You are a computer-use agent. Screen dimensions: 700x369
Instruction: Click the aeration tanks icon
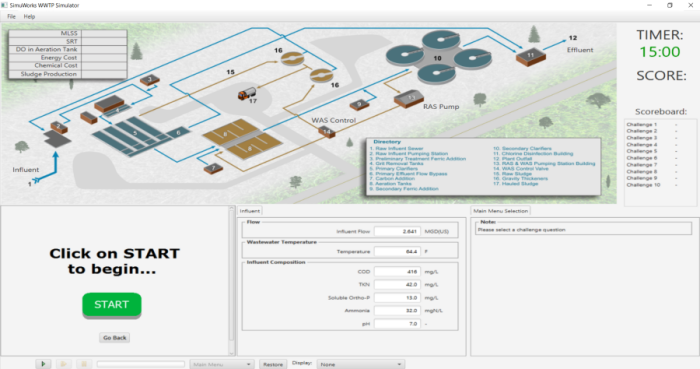(x=242, y=139)
